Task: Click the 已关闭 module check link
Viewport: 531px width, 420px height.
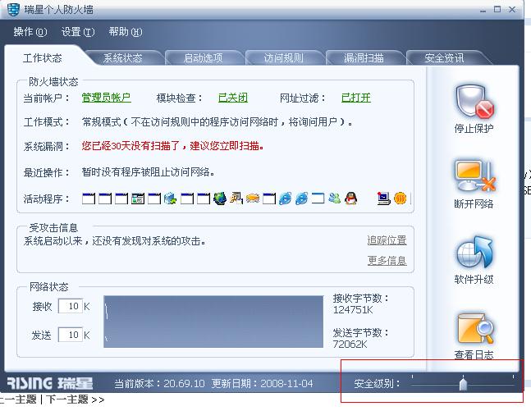Action: coord(233,98)
